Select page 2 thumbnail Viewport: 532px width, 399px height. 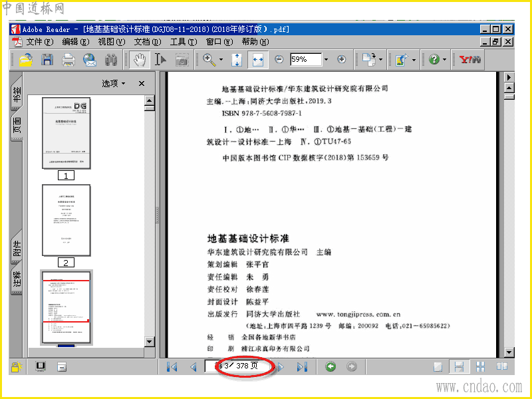[x=66, y=220]
